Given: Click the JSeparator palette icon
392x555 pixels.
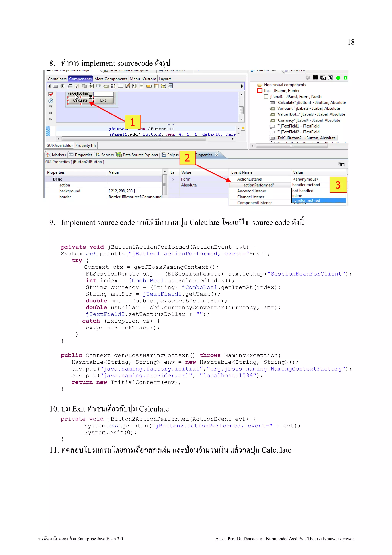Looking at the screenshot, I should pos(171,86).
